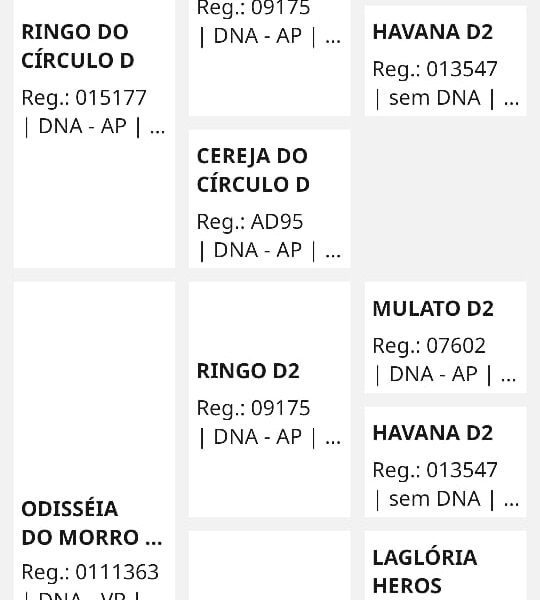Click sem DNA label on lower HAVANA D2
540x600 pixels.
click(x=435, y=499)
